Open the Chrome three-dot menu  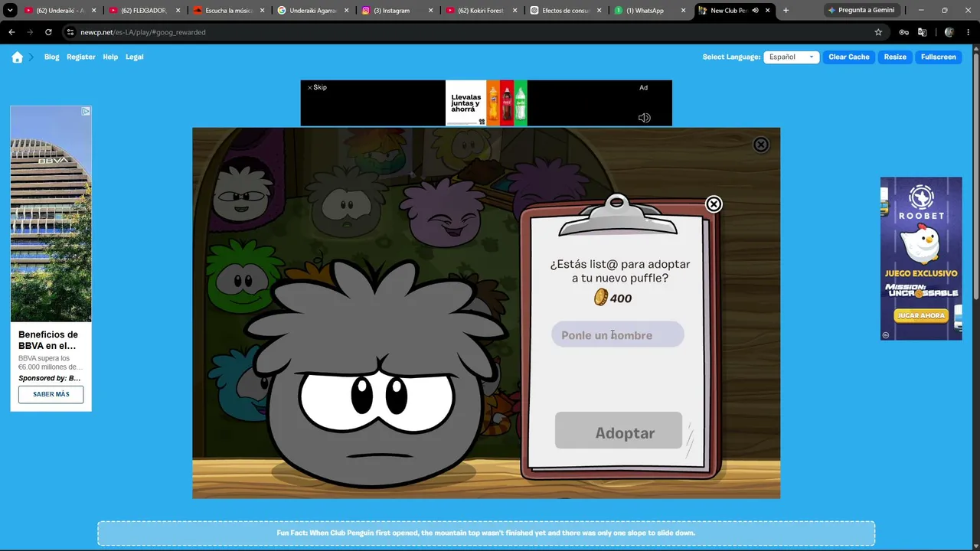pyautogui.click(x=969, y=32)
